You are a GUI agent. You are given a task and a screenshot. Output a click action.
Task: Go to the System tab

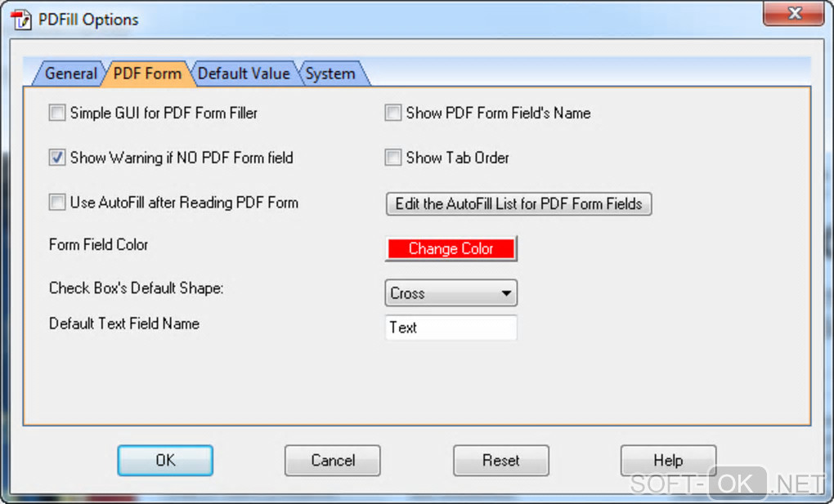(331, 74)
